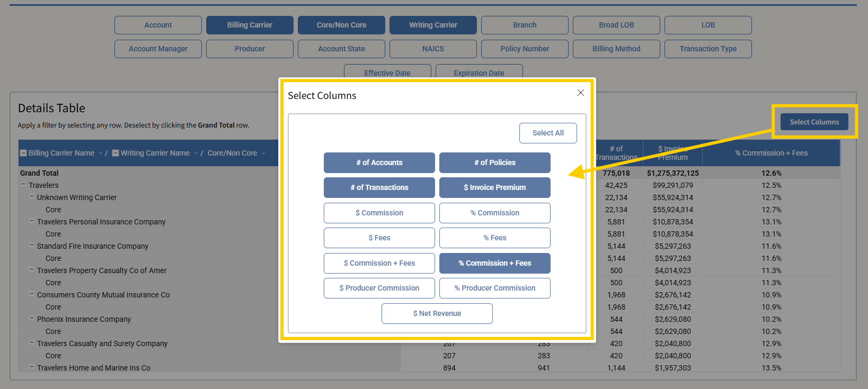Click the 42,425 transactions cell
The height and width of the screenshot is (389, 868).
click(616, 185)
